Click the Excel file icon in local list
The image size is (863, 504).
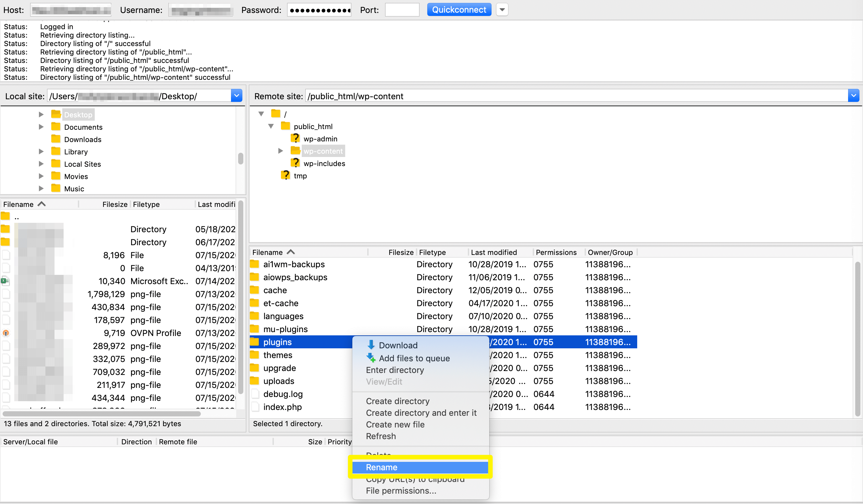(5, 281)
